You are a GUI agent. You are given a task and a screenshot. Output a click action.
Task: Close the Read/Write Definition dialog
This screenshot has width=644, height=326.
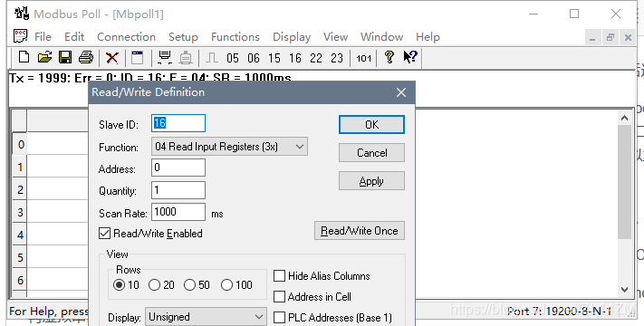[x=401, y=92]
